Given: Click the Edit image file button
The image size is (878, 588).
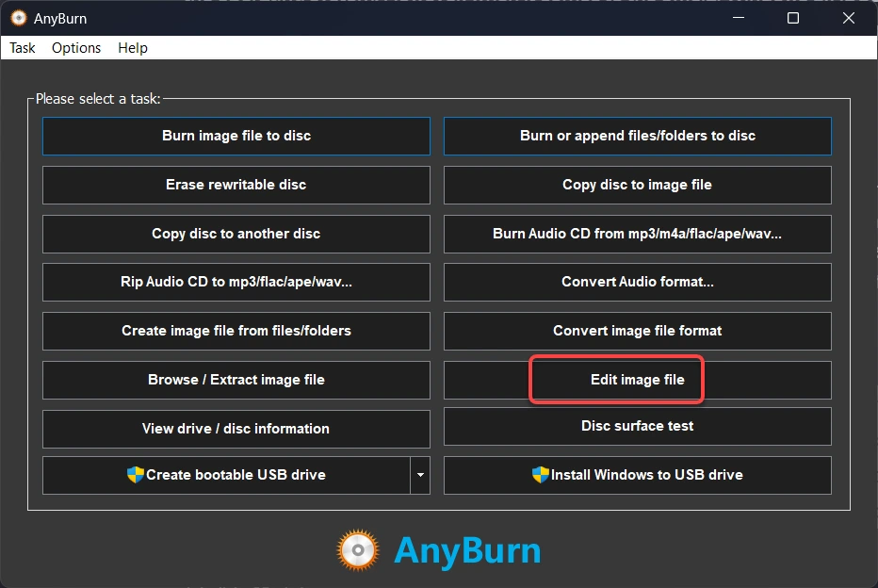Looking at the screenshot, I should 637,381.
